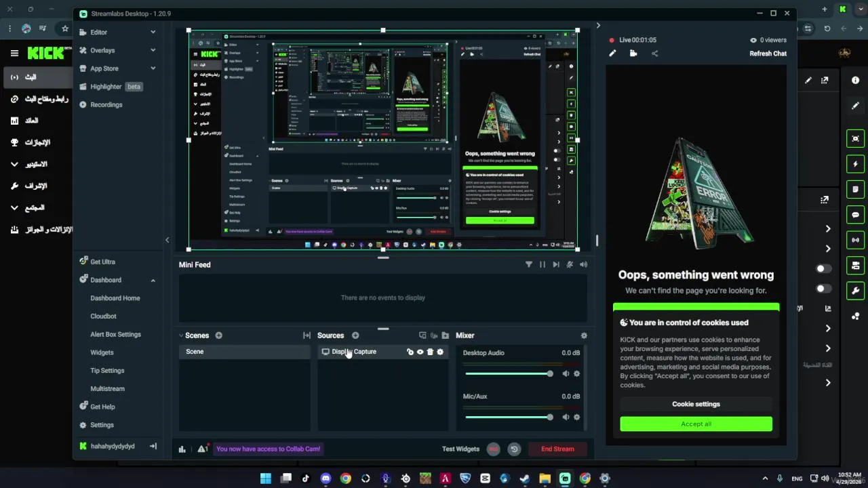Toggle the studio mode icon in Sources header
The height and width of the screenshot is (488, 868).
click(x=422, y=335)
